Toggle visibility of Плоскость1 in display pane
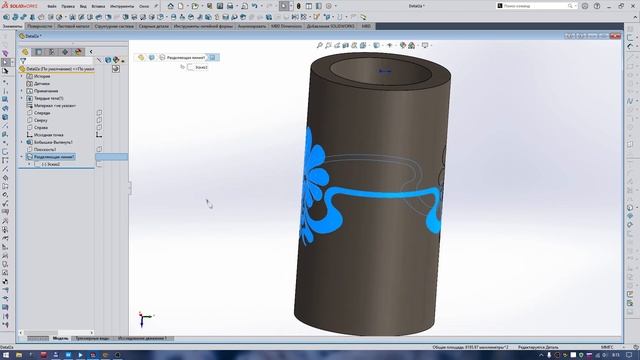This screenshot has width=640, height=360. coord(99,149)
